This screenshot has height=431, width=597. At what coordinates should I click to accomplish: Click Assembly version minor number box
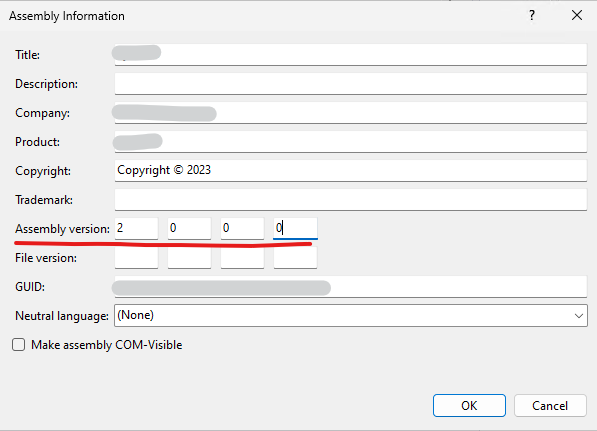click(189, 228)
